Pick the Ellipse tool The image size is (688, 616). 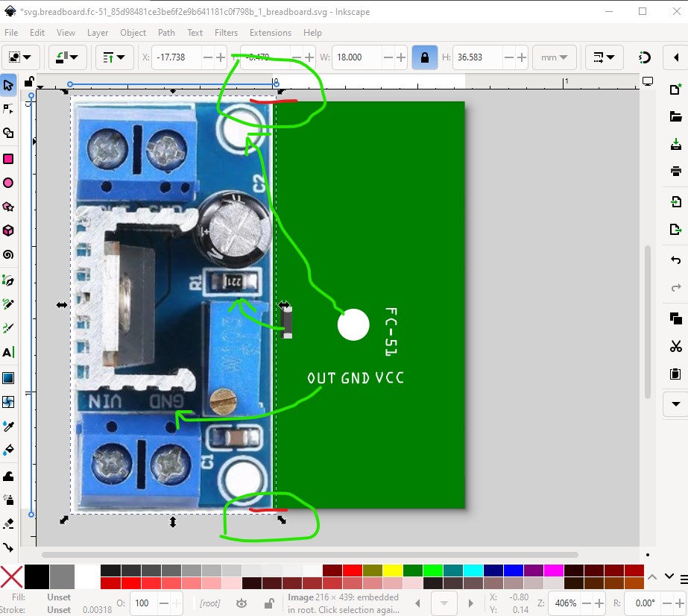8,183
